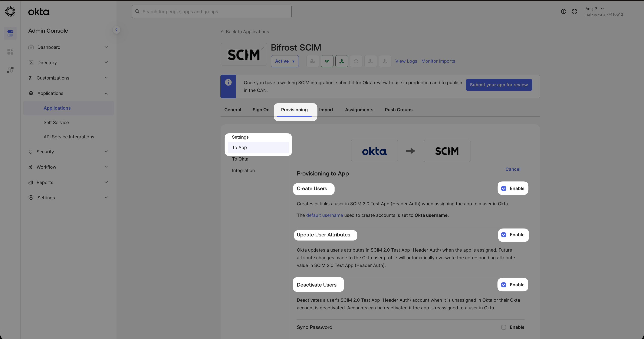Go Back to Applications
644x339 pixels.
pos(245,32)
